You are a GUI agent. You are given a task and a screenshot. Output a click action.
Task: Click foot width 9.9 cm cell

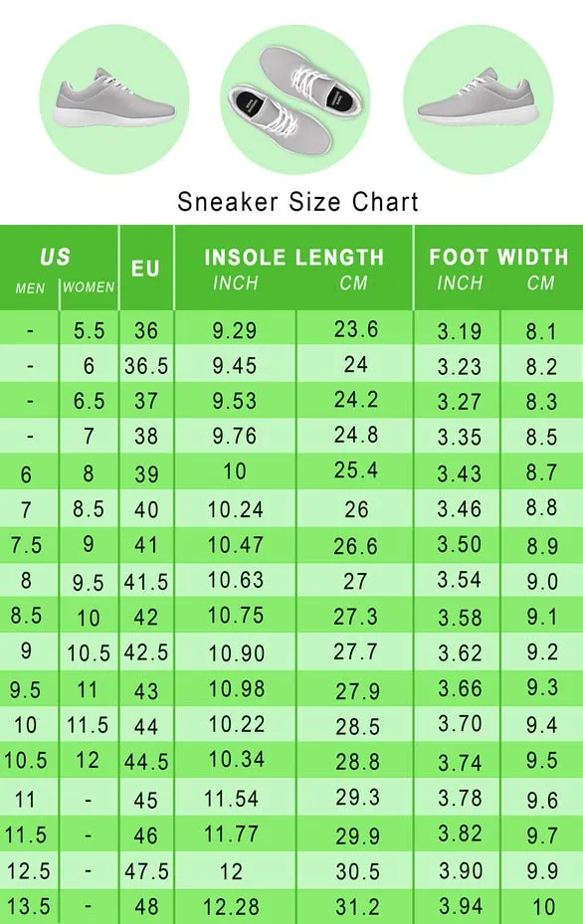tap(542, 871)
